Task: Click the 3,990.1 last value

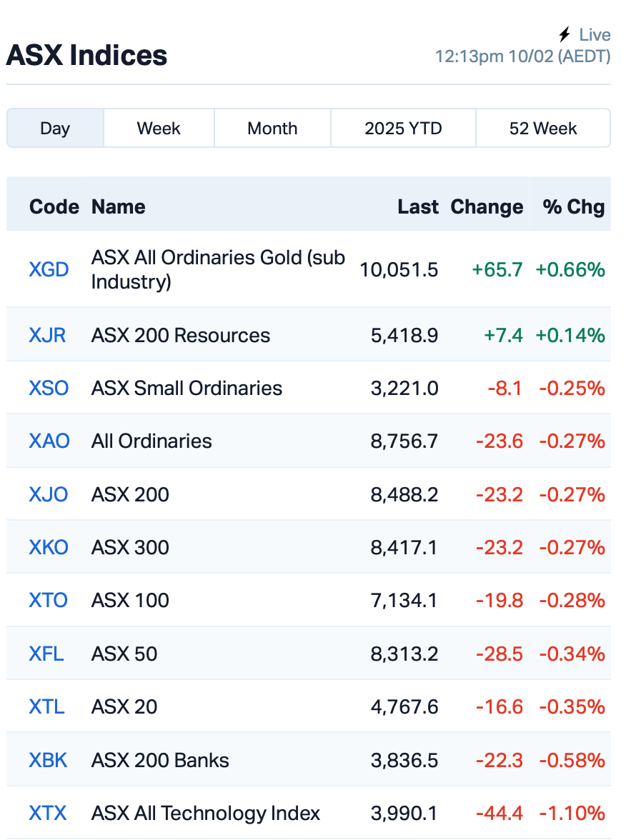Action: tap(404, 813)
